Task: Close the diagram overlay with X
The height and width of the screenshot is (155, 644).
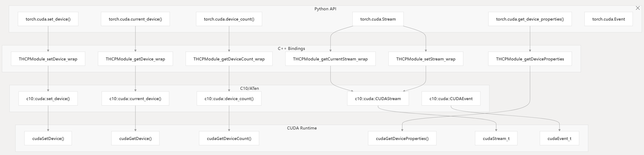Action: click(x=638, y=8)
